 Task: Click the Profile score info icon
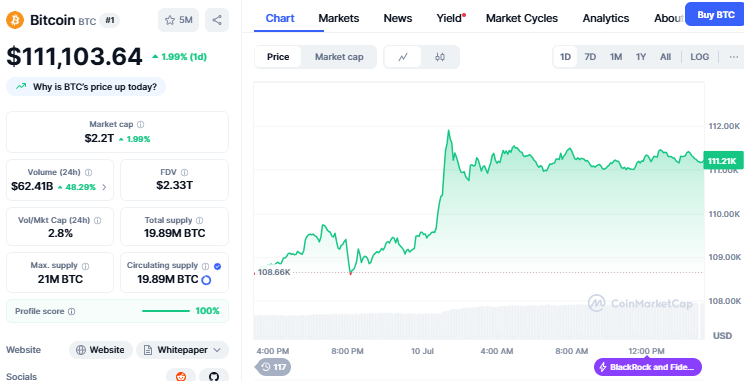72,311
